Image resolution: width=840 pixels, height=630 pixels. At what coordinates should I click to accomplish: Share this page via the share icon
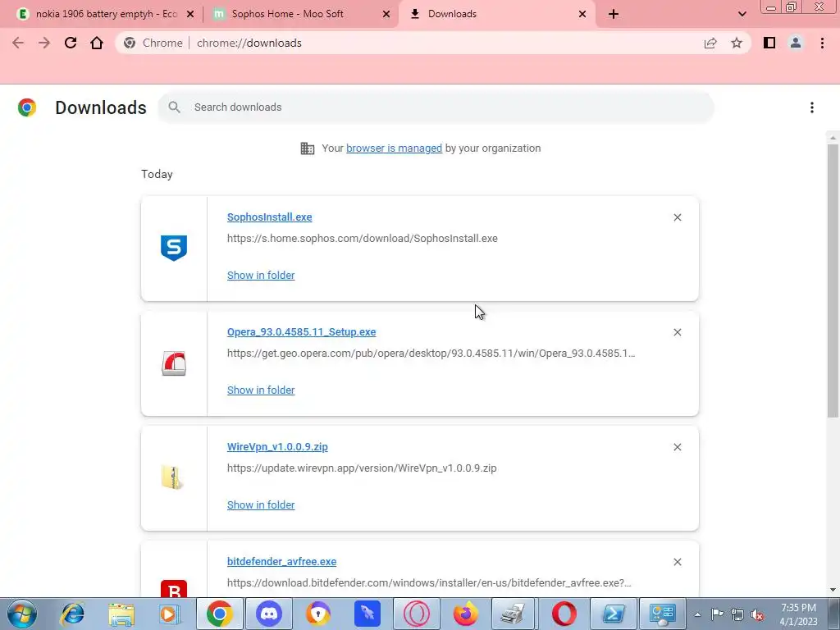click(x=710, y=43)
